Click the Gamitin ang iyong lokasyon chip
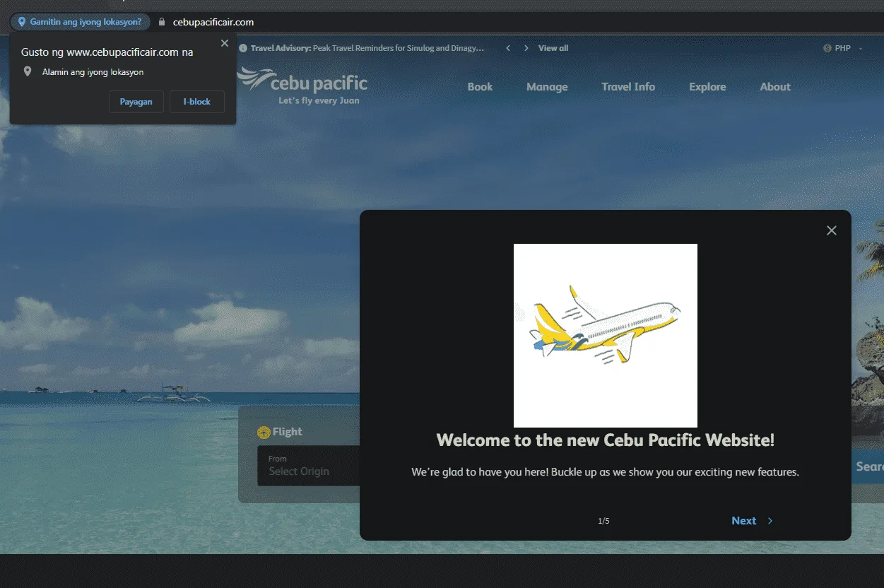 (80, 22)
